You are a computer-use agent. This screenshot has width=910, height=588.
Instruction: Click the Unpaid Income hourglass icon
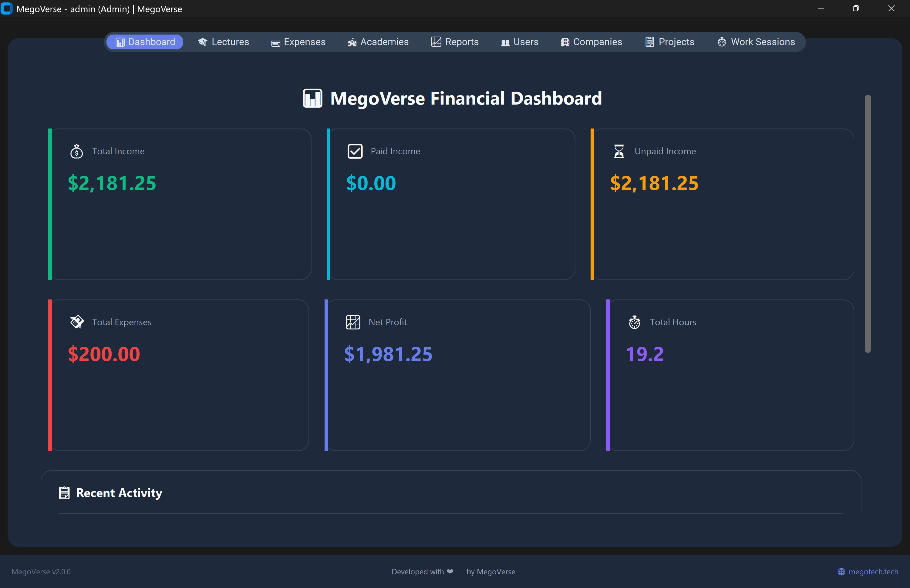coord(619,151)
